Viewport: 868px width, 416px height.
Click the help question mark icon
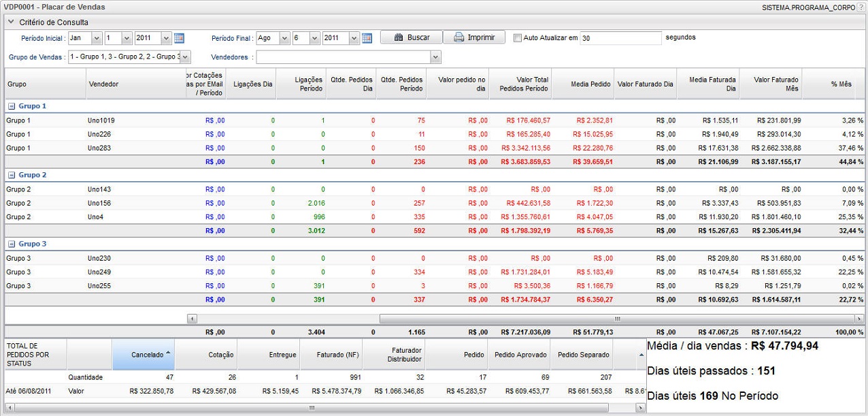[x=861, y=6]
